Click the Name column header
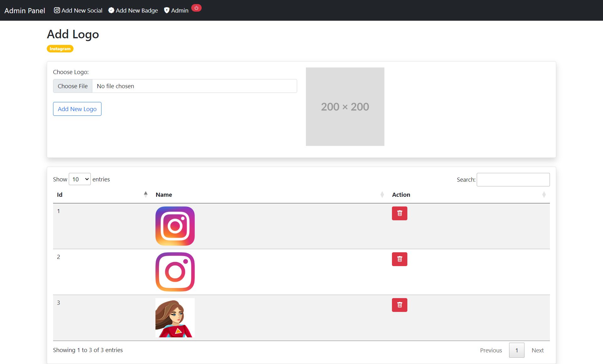The height and width of the screenshot is (364, 603). tap(270, 195)
